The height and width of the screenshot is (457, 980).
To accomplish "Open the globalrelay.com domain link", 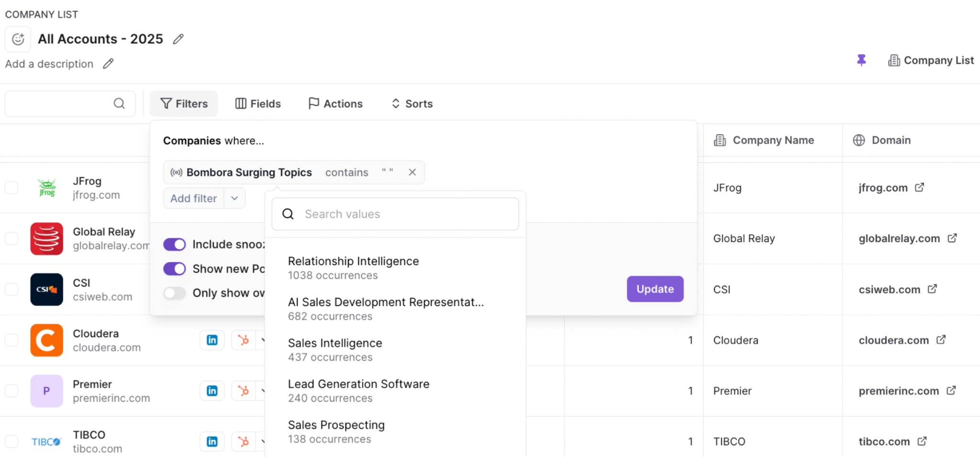I will pos(899,238).
